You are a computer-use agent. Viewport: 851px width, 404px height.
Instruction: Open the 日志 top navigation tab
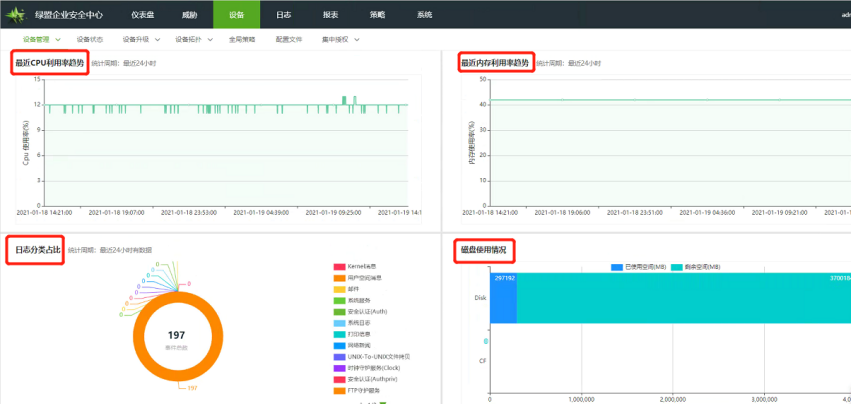[284, 15]
